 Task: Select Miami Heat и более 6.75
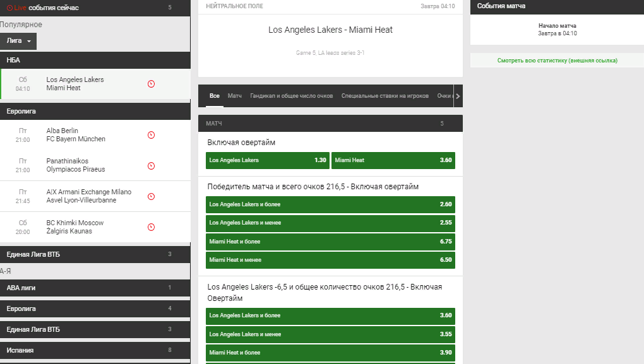330,242
